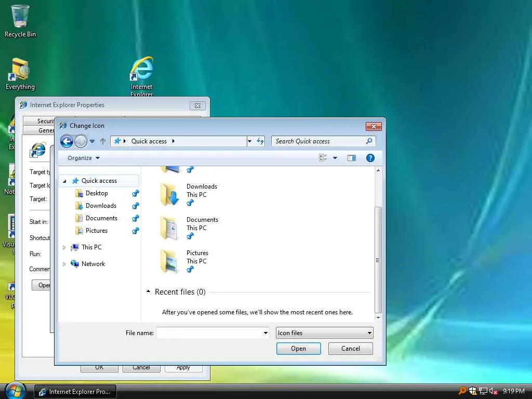
Task: Open the Organize menu
Action: pyautogui.click(x=84, y=158)
